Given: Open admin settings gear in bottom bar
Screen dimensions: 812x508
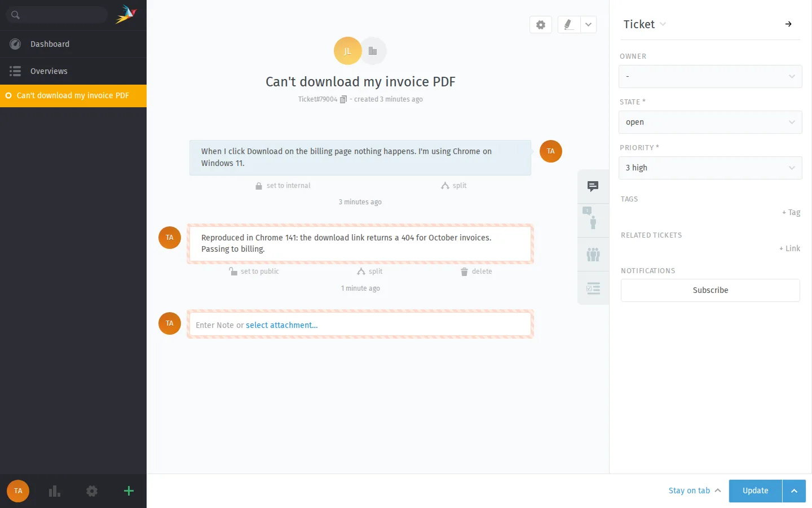Looking at the screenshot, I should tap(92, 491).
